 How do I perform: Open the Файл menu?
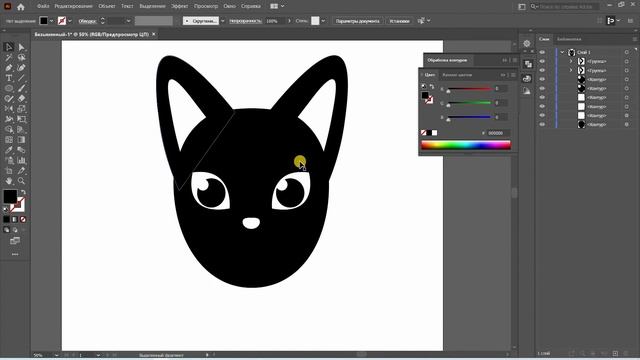(43, 7)
